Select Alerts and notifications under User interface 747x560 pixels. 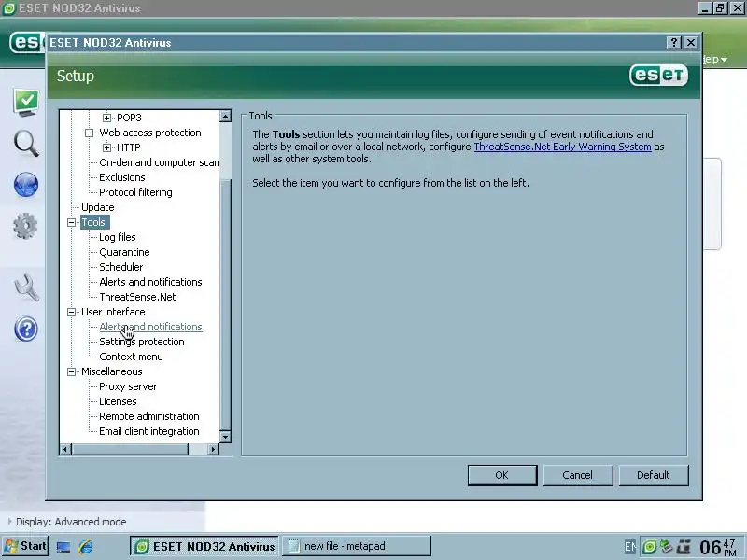(x=150, y=327)
